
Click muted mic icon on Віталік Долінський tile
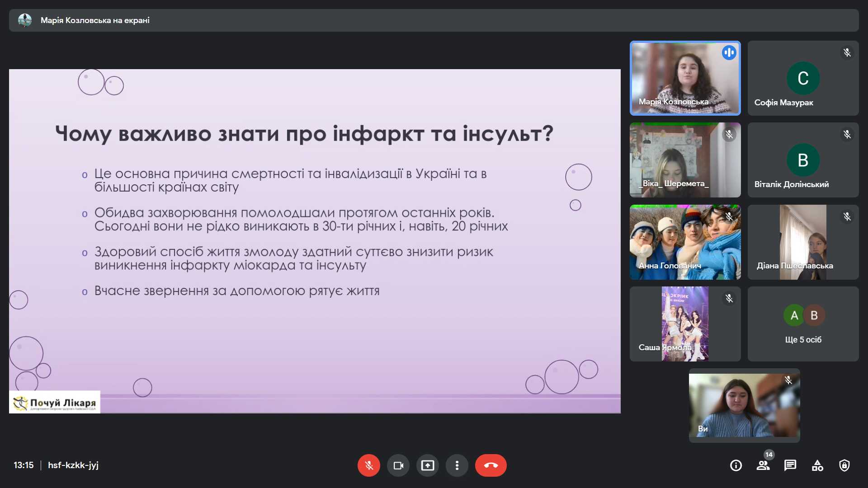click(x=847, y=135)
